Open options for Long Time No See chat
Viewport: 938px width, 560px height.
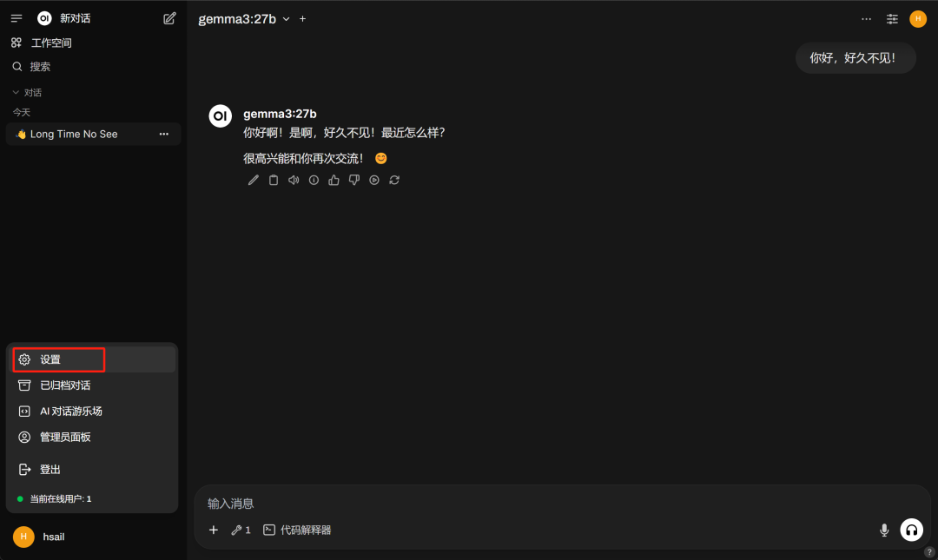164,134
